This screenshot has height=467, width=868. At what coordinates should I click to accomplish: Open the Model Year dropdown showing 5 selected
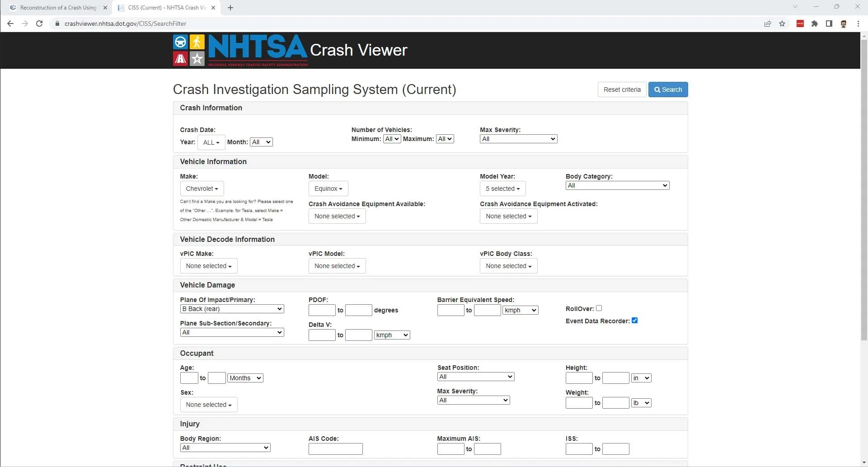coord(502,189)
